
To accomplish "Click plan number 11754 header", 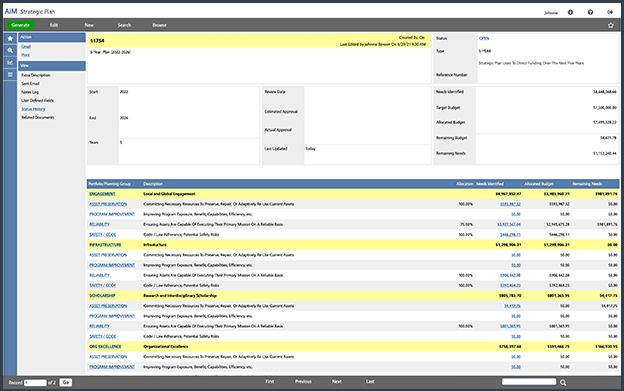I will pos(97,41).
